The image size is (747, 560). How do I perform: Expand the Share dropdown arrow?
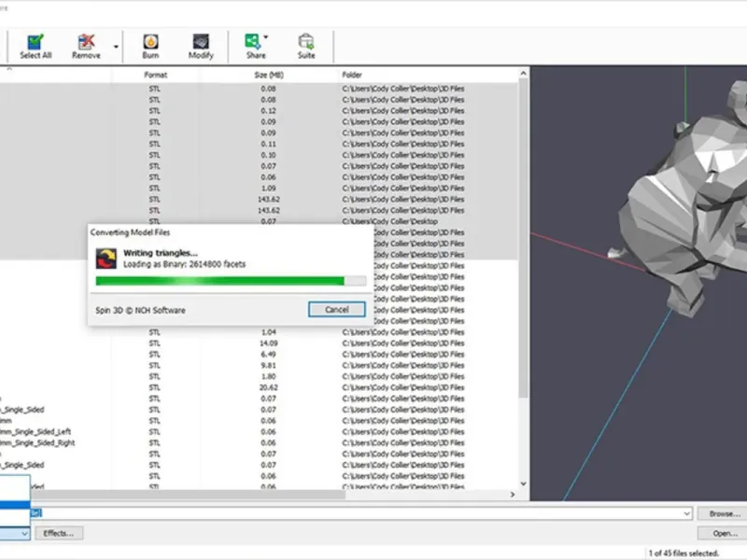[x=266, y=37]
